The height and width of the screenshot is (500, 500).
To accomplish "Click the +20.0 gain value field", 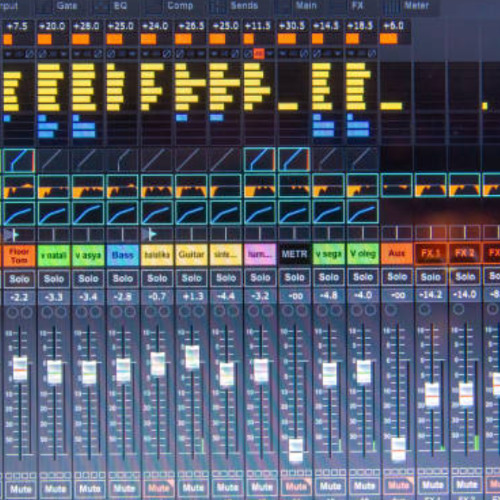I will click(52, 26).
